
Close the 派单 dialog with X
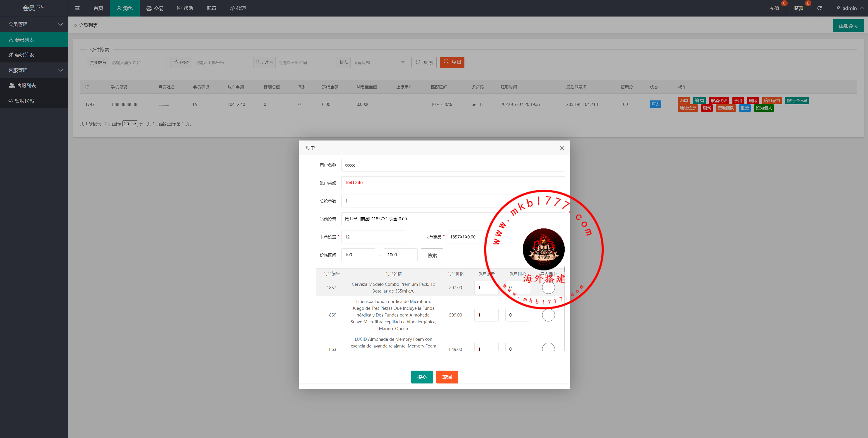coord(562,148)
